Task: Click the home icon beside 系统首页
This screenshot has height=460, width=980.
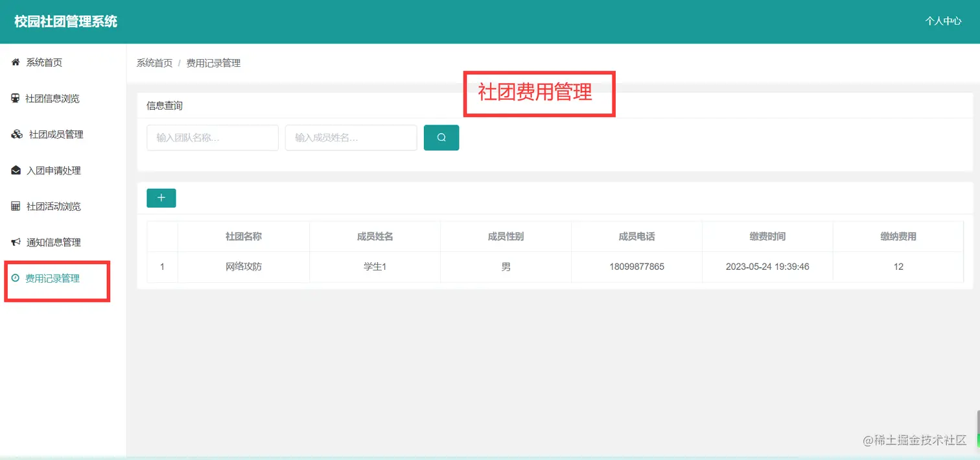Action: (16, 62)
